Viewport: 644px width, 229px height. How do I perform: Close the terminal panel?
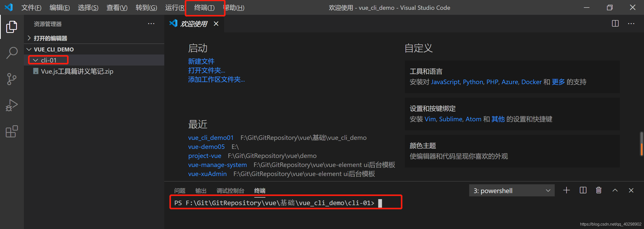[x=631, y=190]
